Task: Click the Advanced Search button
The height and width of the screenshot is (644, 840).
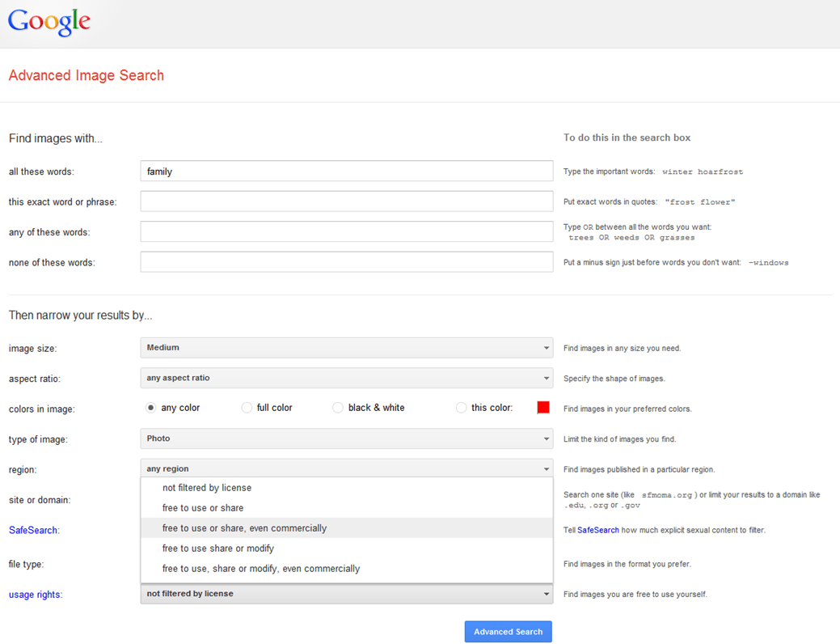Action: click(x=508, y=632)
